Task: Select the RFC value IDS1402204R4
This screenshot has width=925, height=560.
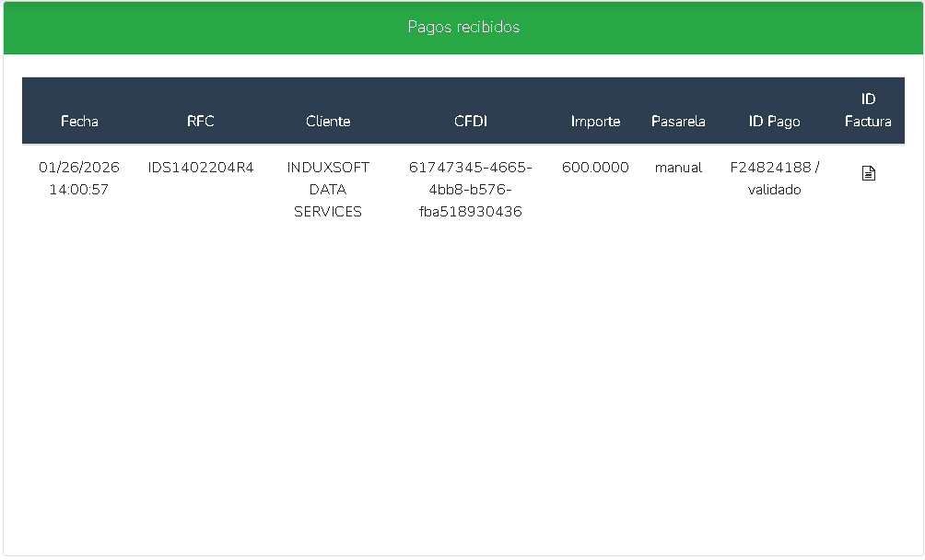Action: 200,168
